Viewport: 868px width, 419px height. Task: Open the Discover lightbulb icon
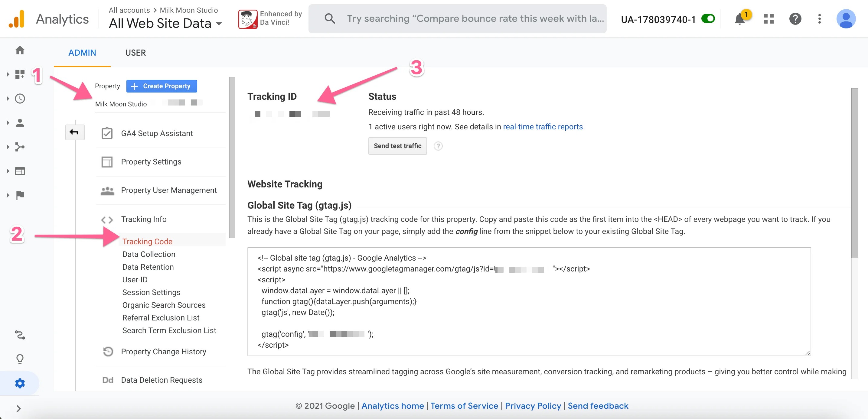[20, 358]
